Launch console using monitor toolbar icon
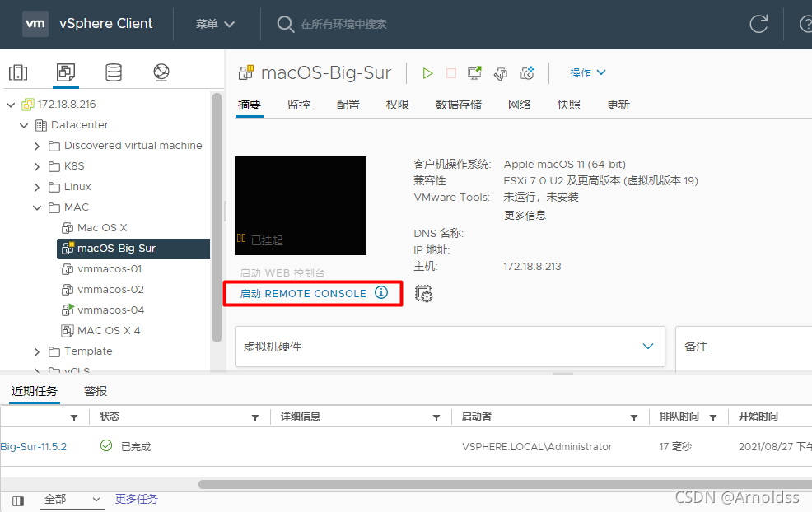812x512 pixels. [x=474, y=73]
